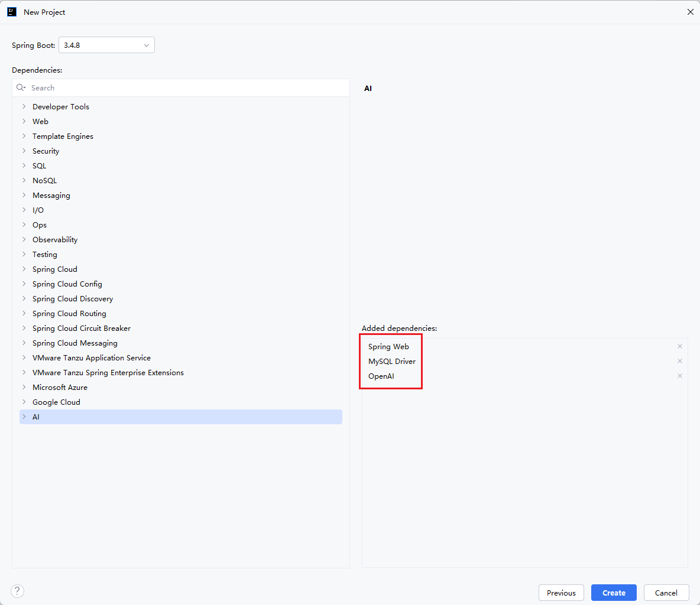The image size is (700, 605).
Task: Select the AI category label
Action: (x=36, y=417)
